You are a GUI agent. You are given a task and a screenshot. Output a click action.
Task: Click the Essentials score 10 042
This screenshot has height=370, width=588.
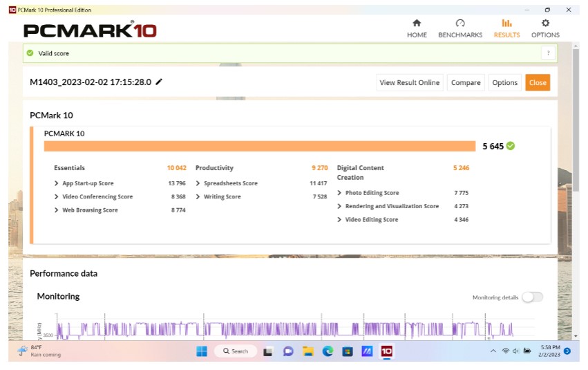coord(176,168)
